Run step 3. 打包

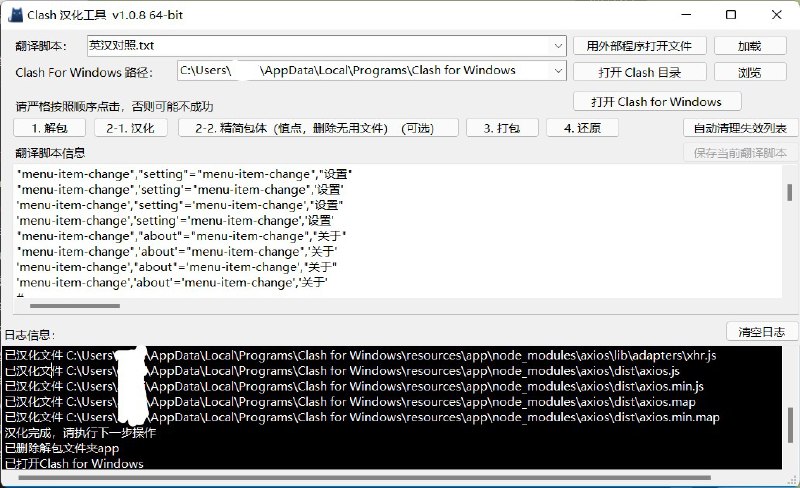(x=502, y=128)
